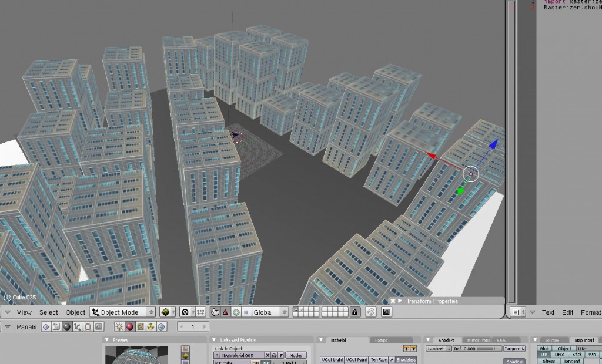The image size is (602, 364).
Task: Toggle the 3D manipulator hand button
Action: tap(215, 312)
